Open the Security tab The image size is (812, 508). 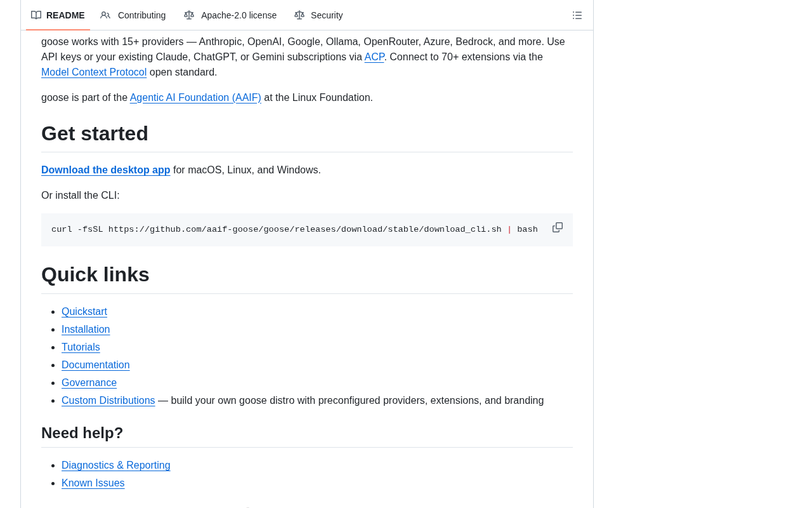pos(318,15)
